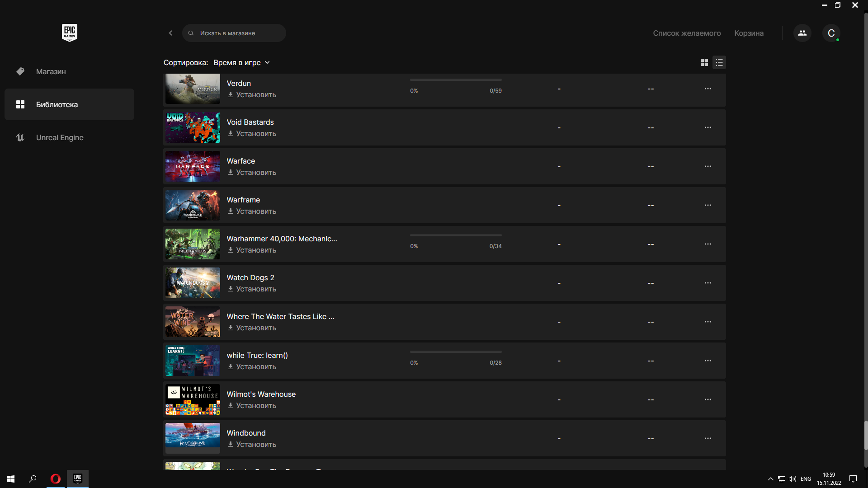The image size is (868, 488).
Task: Install Void Bastards via Установить
Action: coord(252,134)
